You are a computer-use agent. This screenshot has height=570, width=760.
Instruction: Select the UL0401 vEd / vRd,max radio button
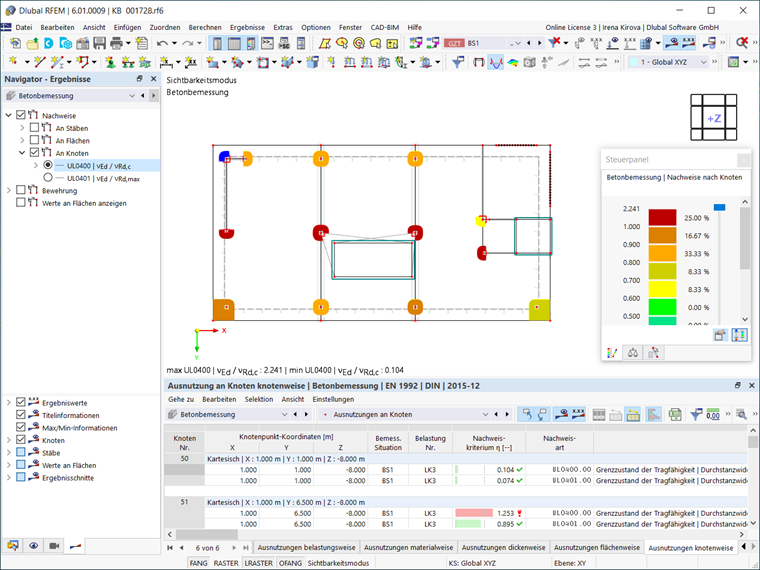click(x=48, y=178)
